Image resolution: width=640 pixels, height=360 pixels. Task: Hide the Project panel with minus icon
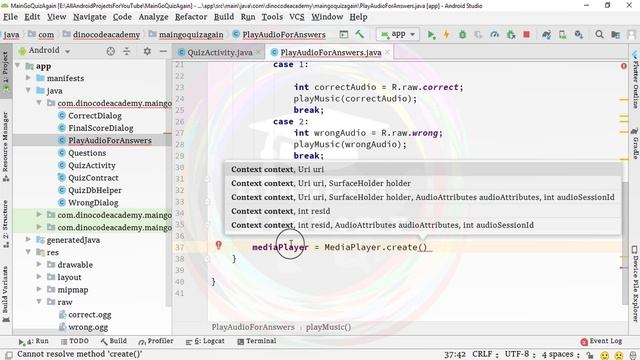[163, 51]
